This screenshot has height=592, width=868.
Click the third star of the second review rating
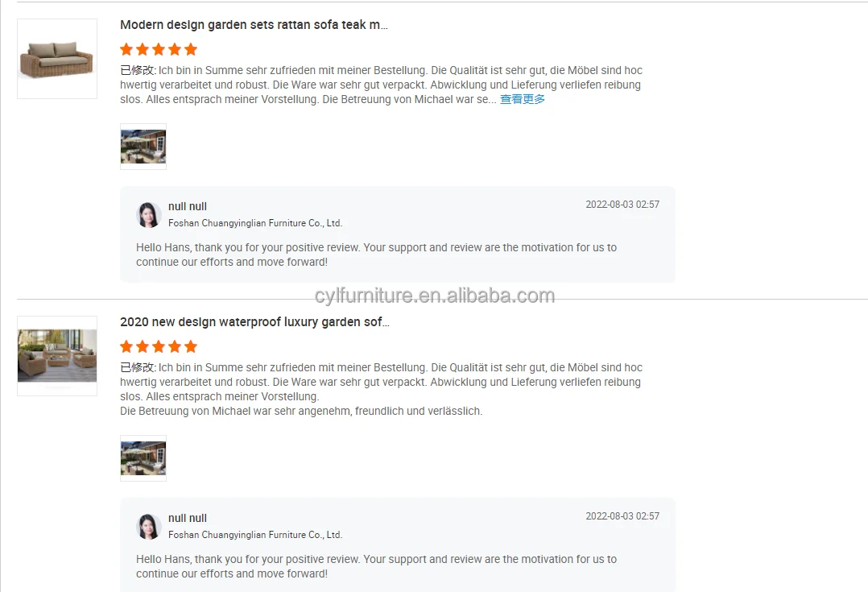tap(159, 346)
